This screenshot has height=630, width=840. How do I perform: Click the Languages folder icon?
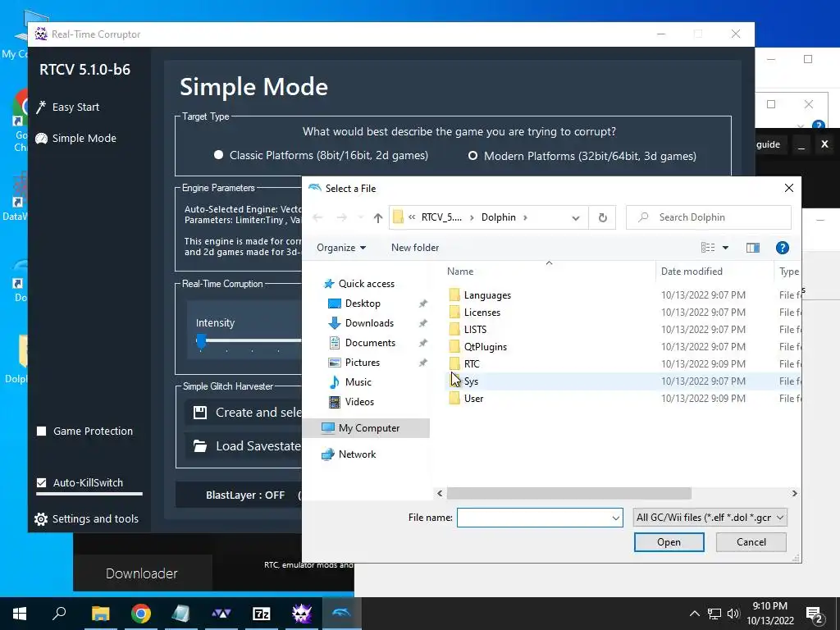pyautogui.click(x=454, y=295)
